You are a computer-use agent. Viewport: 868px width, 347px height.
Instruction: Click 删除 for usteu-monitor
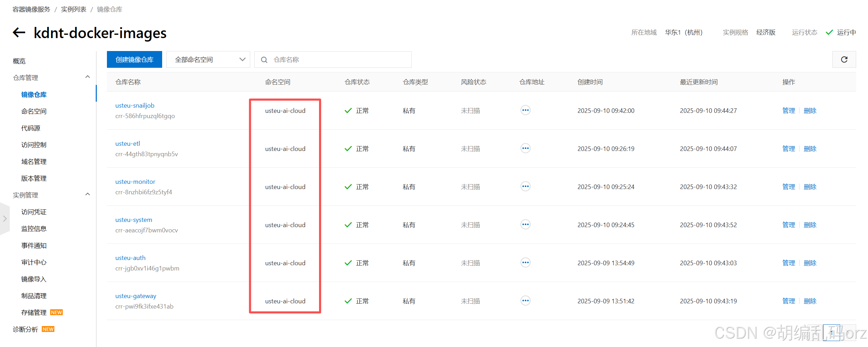(810, 187)
